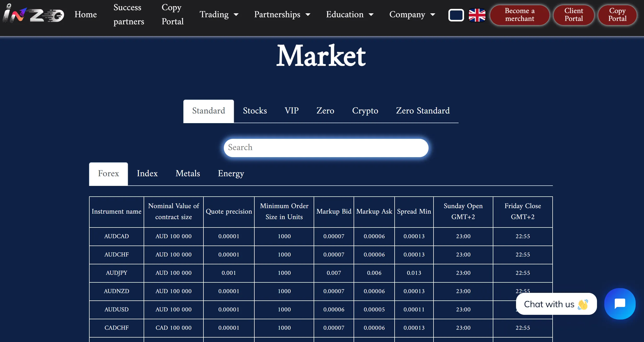Image resolution: width=644 pixels, height=342 pixels.
Task: Click the Search input field
Action: (326, 148)
